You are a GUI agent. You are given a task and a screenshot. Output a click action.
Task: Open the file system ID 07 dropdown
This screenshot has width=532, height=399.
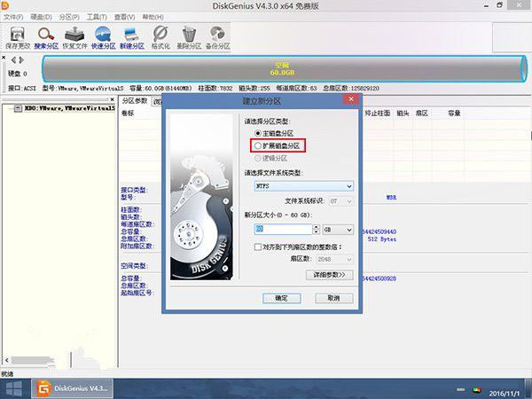point(341,201)
